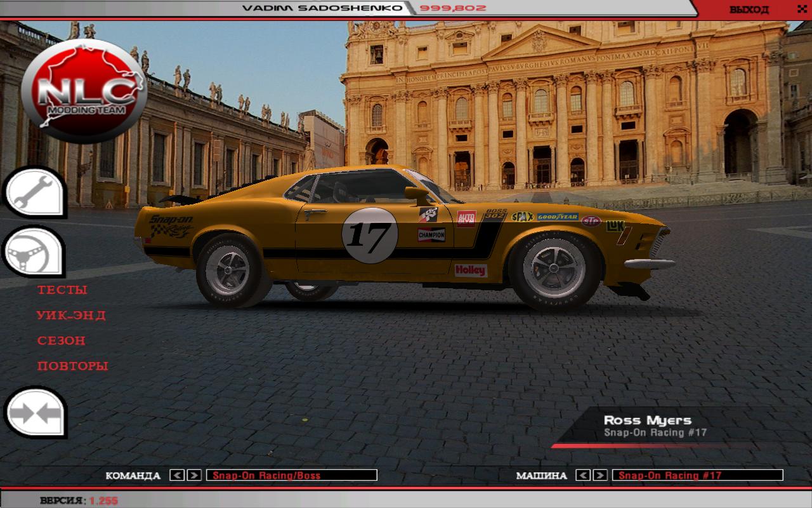Select УИК-ЭНД from the menu
Image resolution: width=812 pixels, height=508 pixels.
point(71,316)
